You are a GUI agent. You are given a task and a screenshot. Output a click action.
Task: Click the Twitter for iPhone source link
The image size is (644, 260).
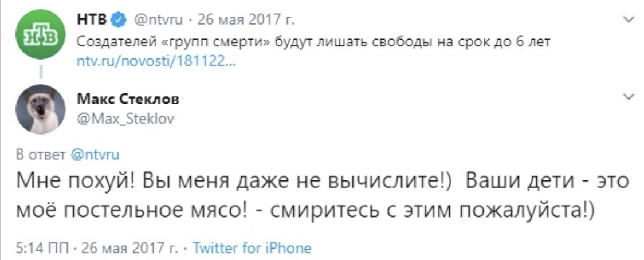pos(252,248)
